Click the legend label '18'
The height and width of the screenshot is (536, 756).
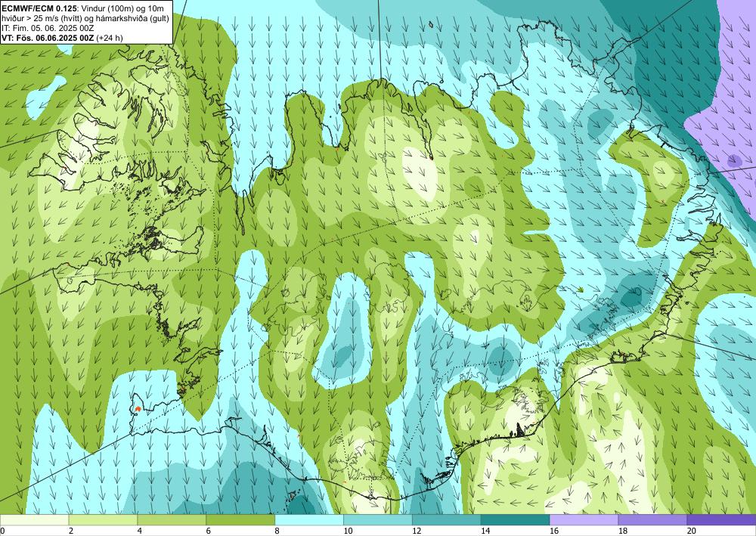point(623,531)
